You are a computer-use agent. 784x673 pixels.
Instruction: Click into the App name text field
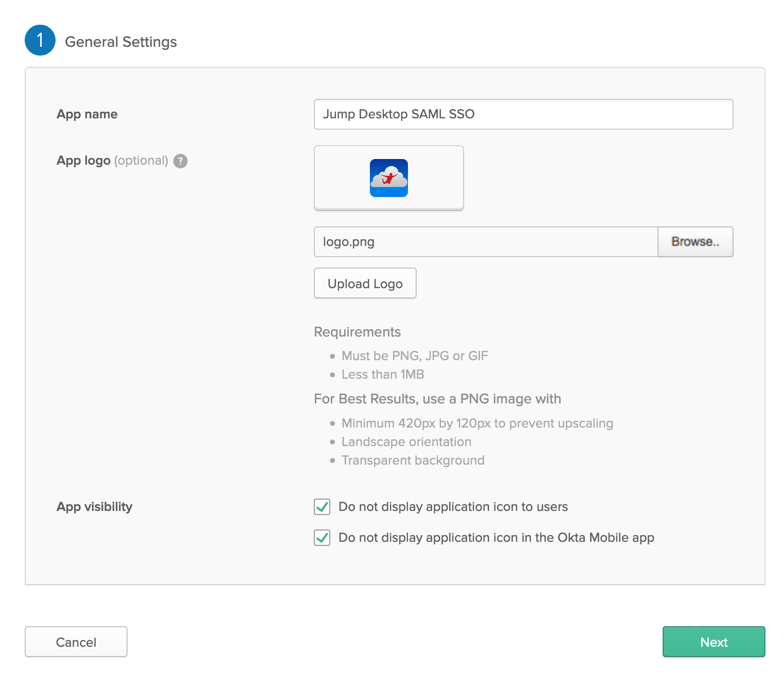[523, 114]
